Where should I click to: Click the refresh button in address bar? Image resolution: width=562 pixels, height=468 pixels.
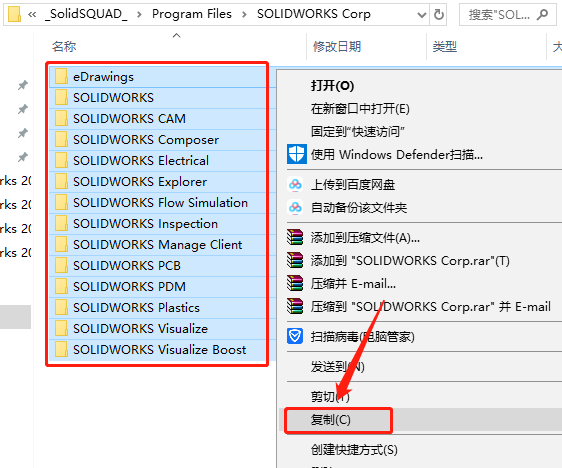pos(438,14)
